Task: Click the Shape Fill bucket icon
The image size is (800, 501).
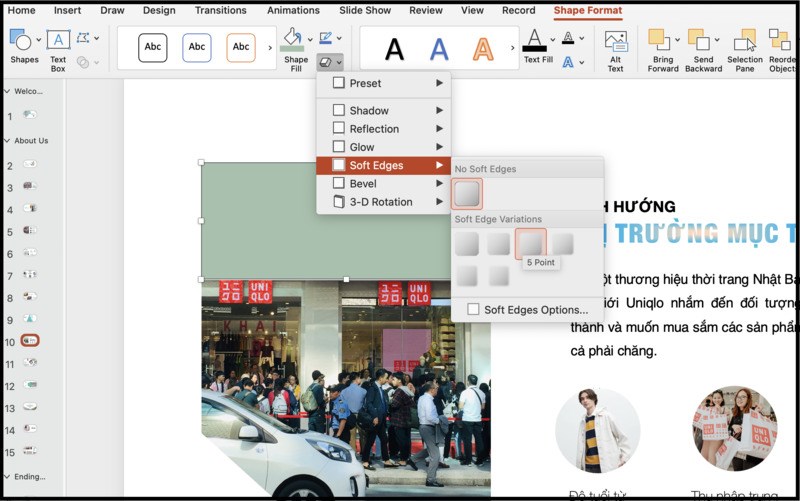Action: coord(293,38)
